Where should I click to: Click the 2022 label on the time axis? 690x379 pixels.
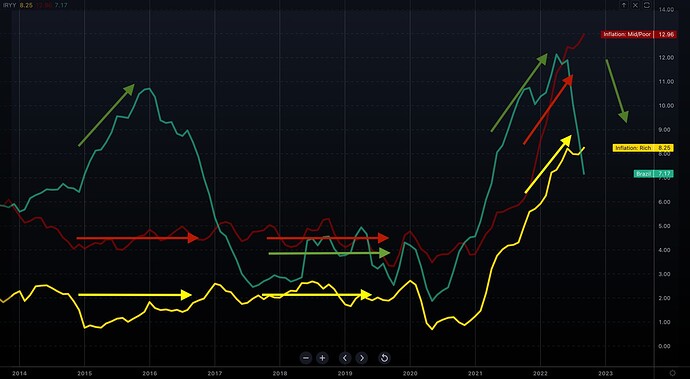[540, 373]
